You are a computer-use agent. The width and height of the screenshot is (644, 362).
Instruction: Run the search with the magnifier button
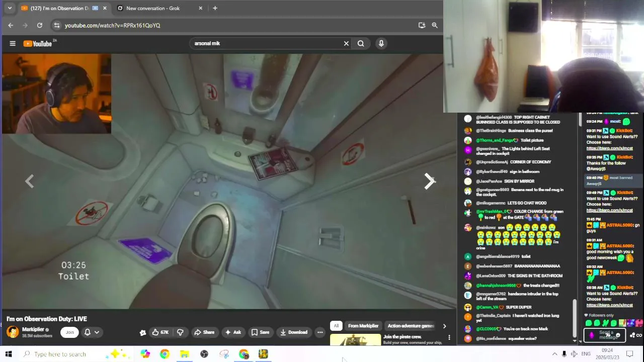click(x=361, y=44)
